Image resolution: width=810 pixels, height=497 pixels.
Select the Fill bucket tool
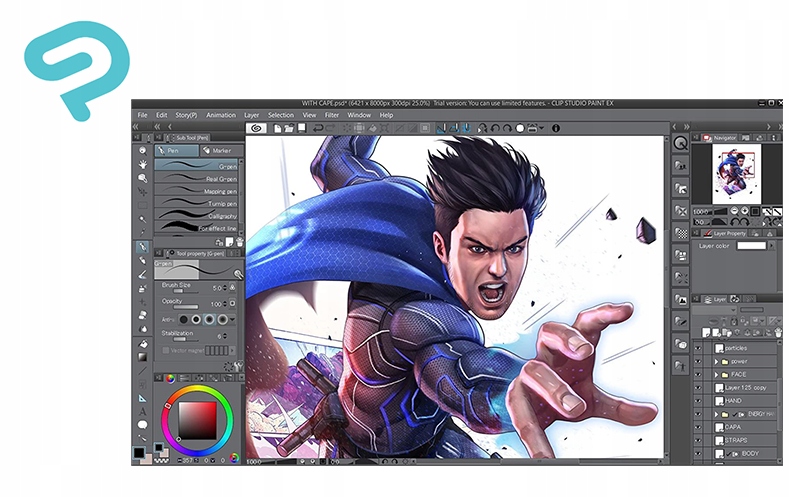[142, 343]
